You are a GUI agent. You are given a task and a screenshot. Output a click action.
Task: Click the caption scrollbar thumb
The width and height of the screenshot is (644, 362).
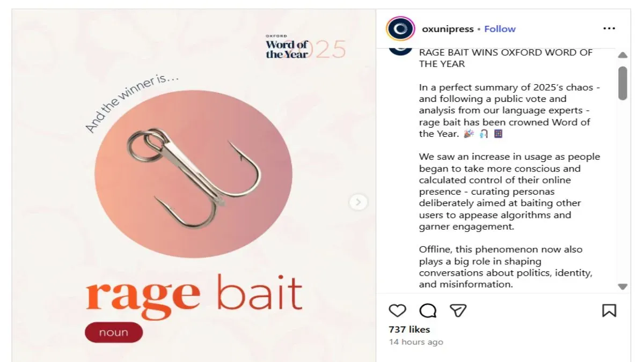click(x=623, y=83)
